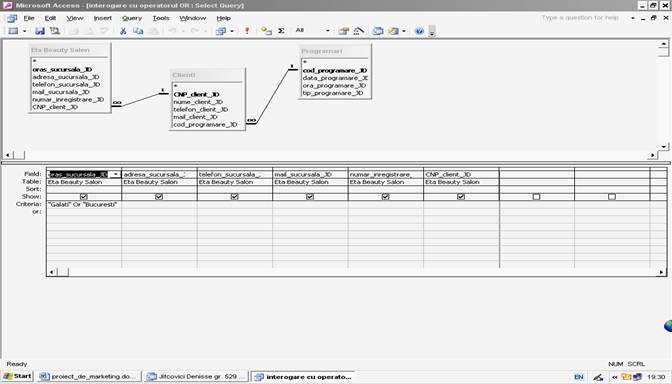Select nume_client_JD in the Clienti table
The height and width of the screenshot is (384, 672).
(x=198, y=102)
